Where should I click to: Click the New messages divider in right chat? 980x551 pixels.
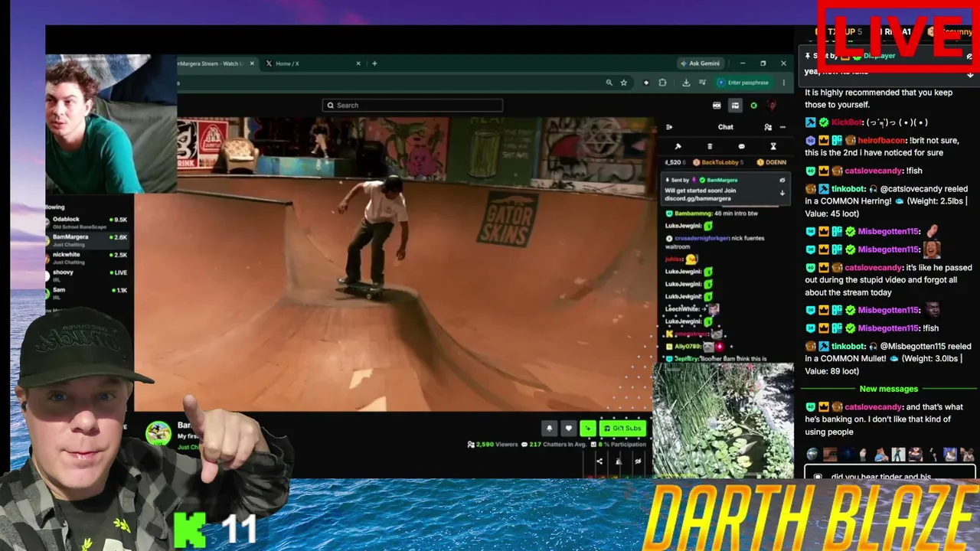(888, 389)
